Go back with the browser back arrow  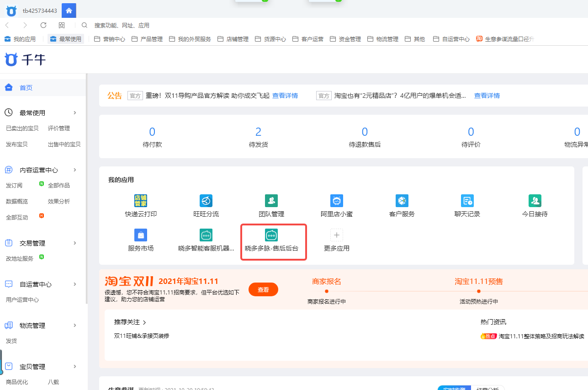tap(7, 25)
